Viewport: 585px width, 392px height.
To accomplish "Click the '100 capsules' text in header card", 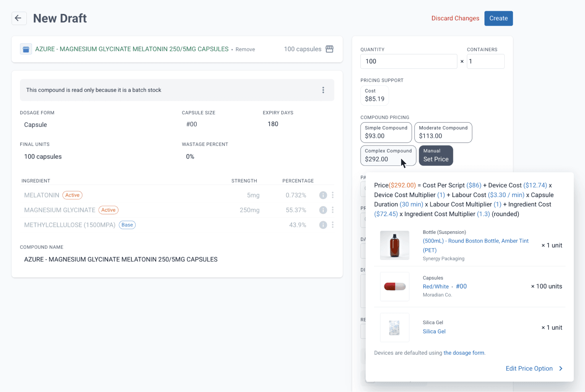I will 302,49.
